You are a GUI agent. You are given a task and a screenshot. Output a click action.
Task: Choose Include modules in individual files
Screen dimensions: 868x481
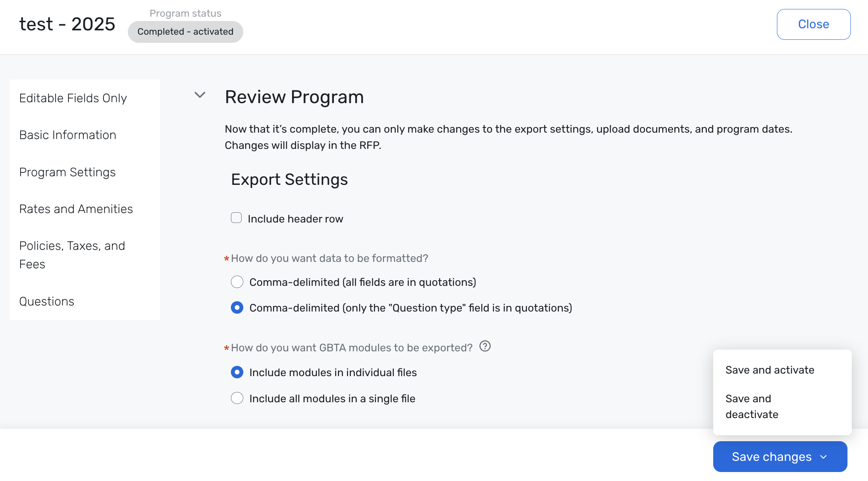click(237, 372)
